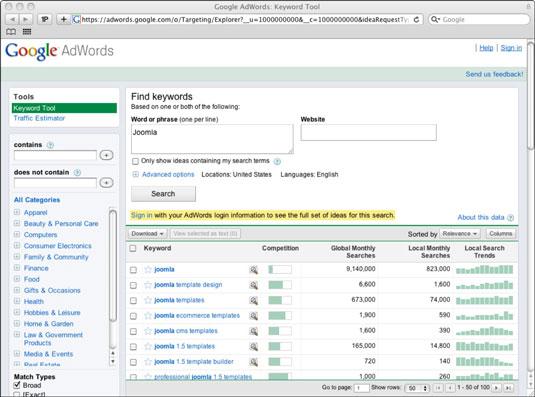This screenshot has height=397, width=535.
Task: Add bookmark with plus button
Action: pyautogui.click(x=63, y=19)
